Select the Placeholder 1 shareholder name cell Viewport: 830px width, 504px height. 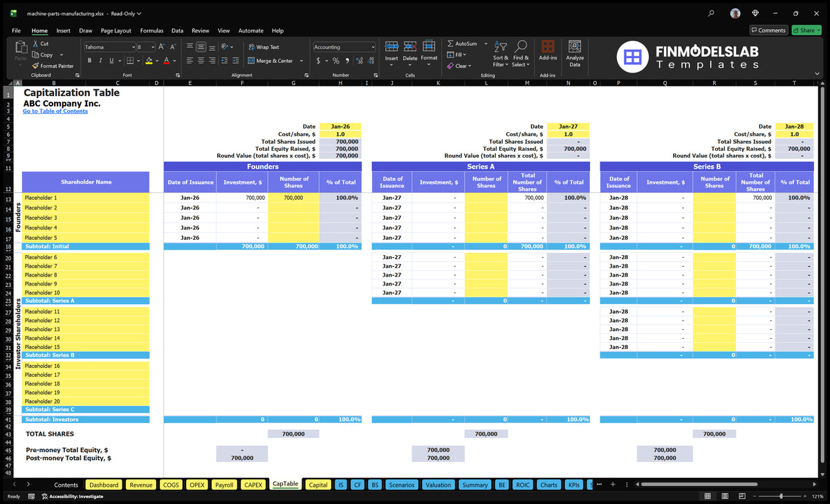point(86,198)
